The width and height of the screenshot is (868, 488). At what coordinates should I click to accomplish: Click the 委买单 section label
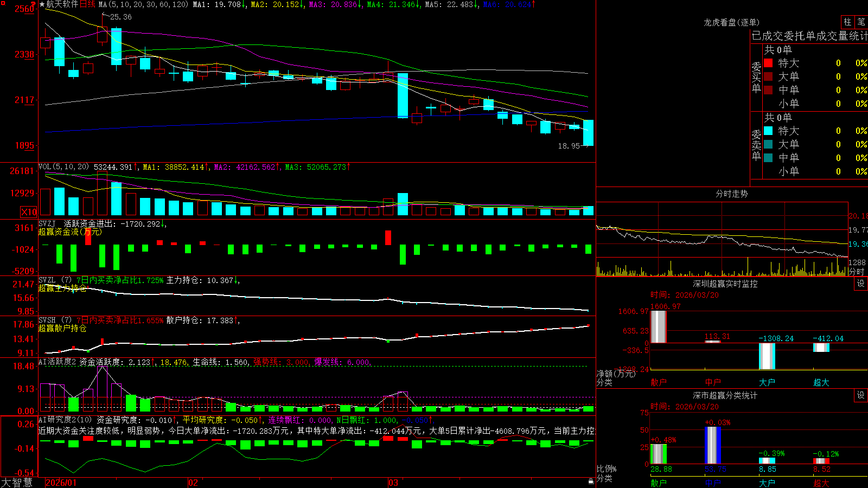(x=756, y=77)
